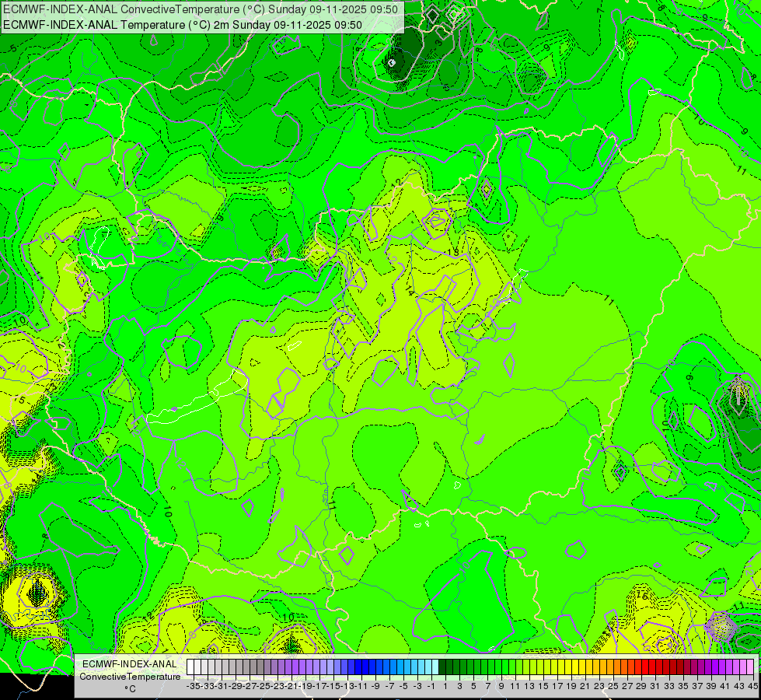Click the °C unit label in the legend
This screenshot has width=761, height=700.
tap(130, 689)
